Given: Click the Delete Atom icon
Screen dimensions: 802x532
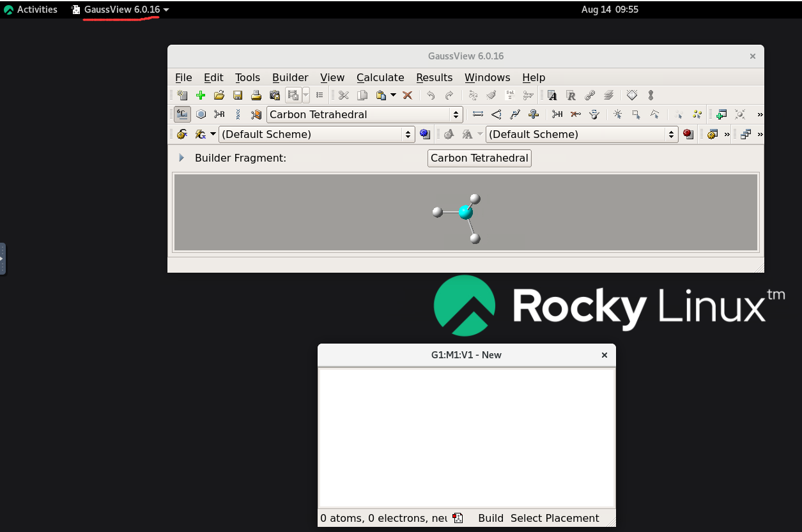Looking at the screenshot, I should click(x=576, y=114).
